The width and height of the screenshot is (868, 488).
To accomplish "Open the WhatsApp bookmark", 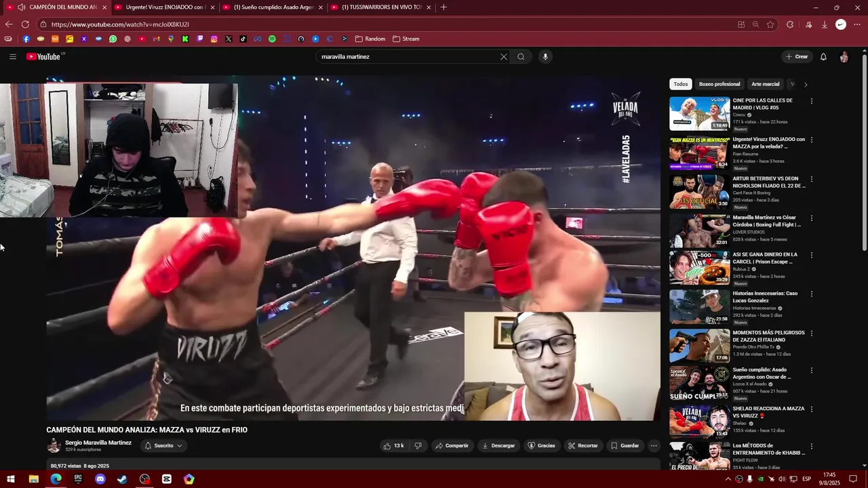I will [113, 39].
